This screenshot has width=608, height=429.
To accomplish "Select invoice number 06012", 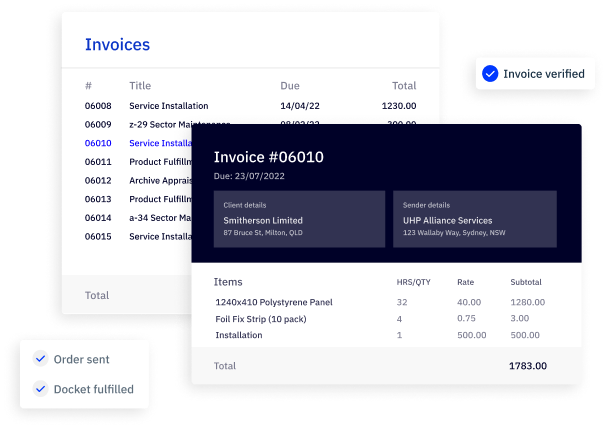I will 98,180.
